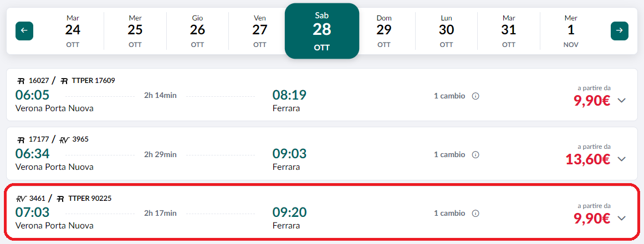Expand the 06:05 trip price details chevron
The height and width of the screenshot is (244, 644).
click(621, 101)
